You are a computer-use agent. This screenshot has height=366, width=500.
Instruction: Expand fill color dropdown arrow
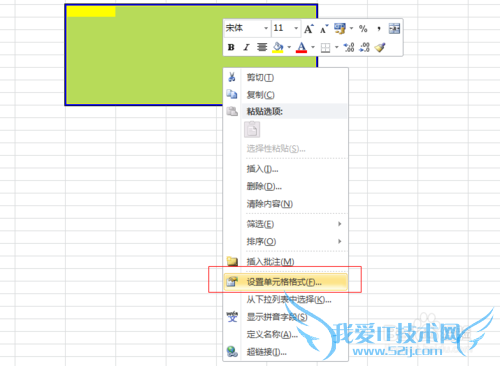[x=289, y=47]
